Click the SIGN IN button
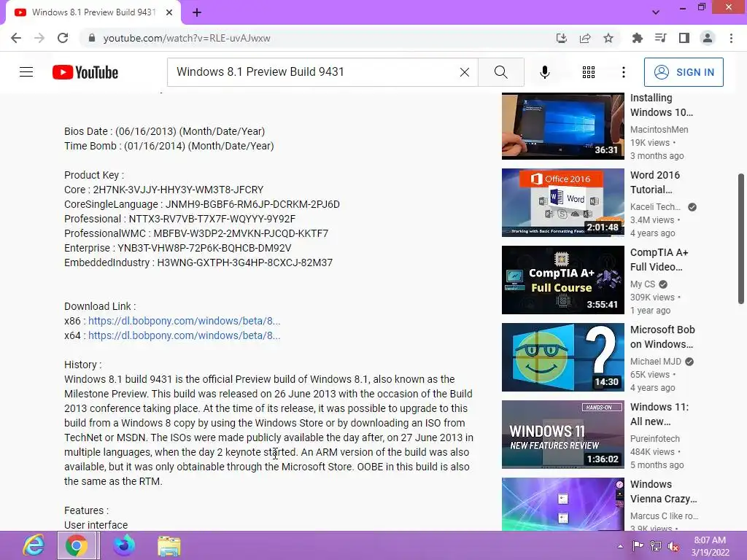 (684, 72)
